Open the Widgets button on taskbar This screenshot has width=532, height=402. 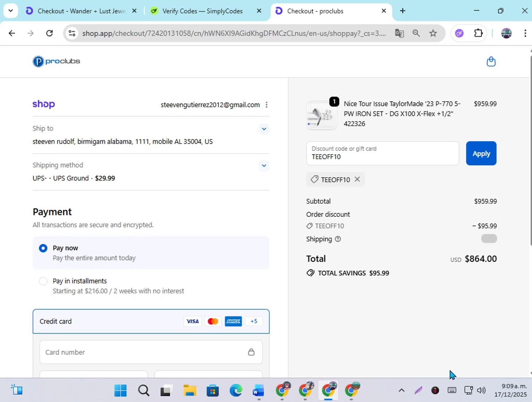click(x=17, y=390)
